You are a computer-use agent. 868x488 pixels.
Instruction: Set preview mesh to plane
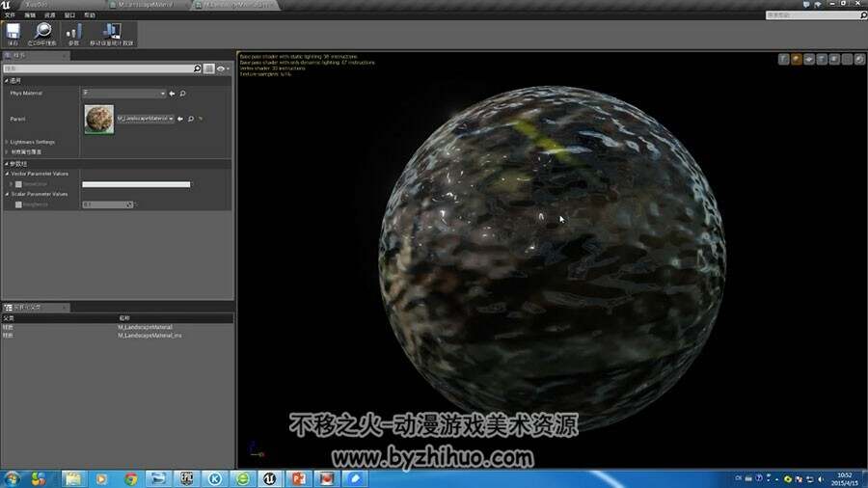pyautogui.click(x=809, y=59)
